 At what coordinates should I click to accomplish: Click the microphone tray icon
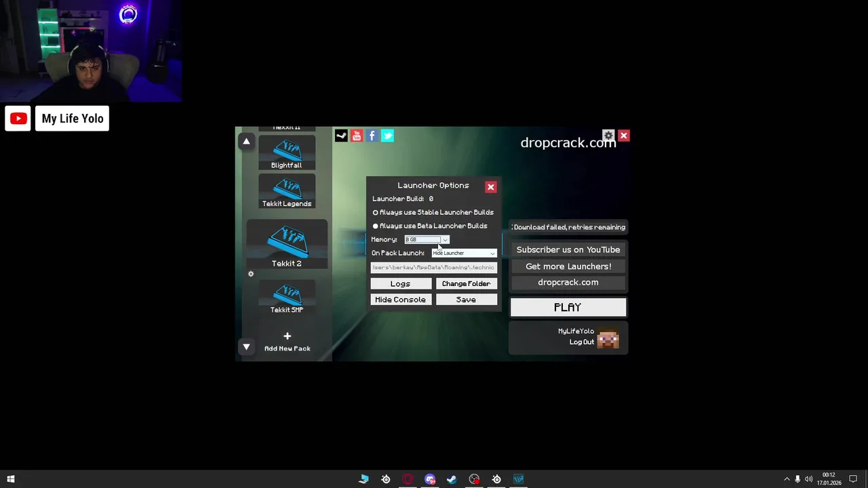[x=797, y=479]
